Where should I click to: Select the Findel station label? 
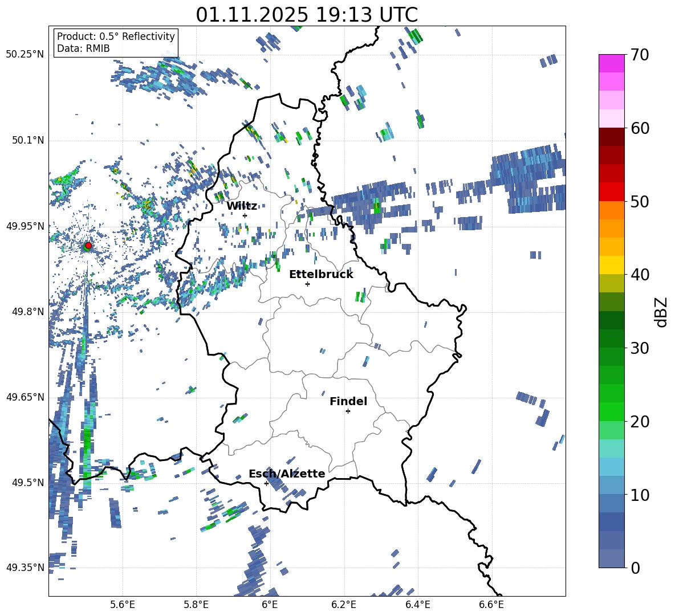click(x=348, y=401)
